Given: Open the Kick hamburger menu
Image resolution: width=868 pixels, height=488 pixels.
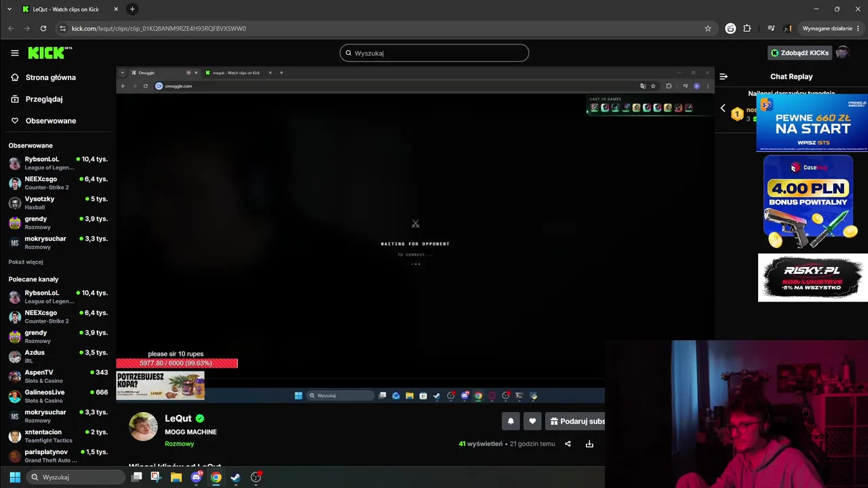Looking at the screenshot, I should pos(14,53).
